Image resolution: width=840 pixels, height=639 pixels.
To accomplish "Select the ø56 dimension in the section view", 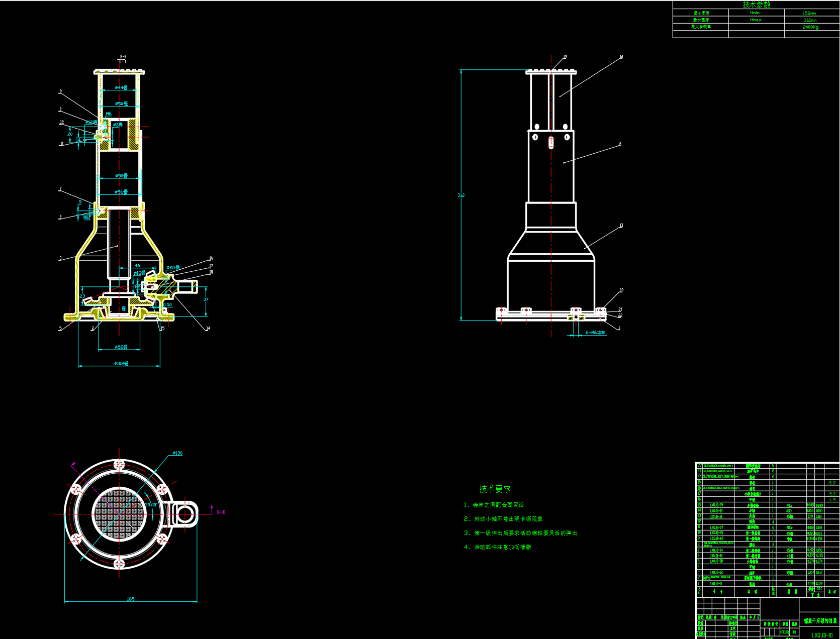I will [x=121, y=192].
